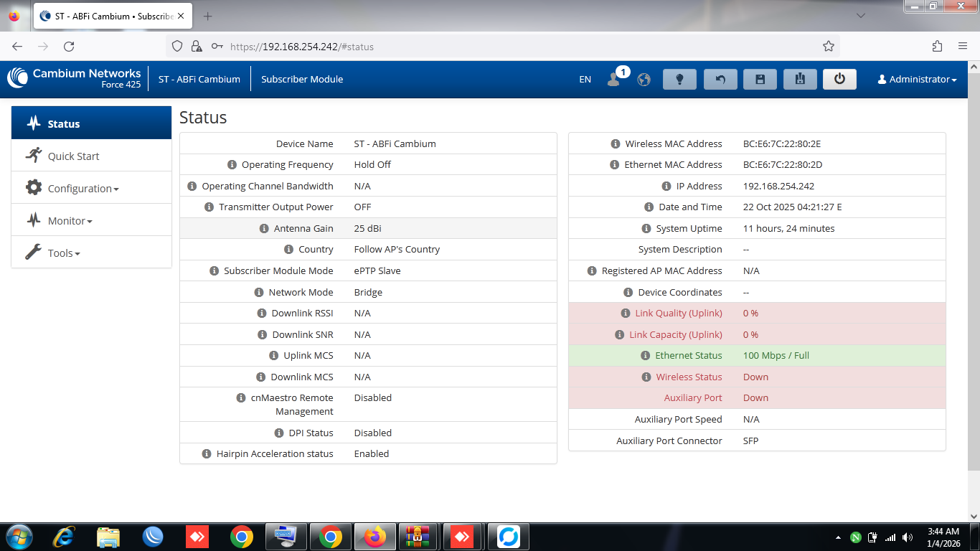Click the info icon beside Antenna Gain
The image size is (980, 551).
point(264,228)
